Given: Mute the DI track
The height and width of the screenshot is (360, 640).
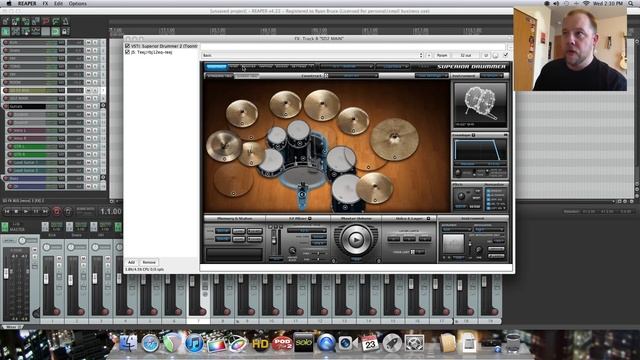Looking at the screenshot, I should [88, 186].
